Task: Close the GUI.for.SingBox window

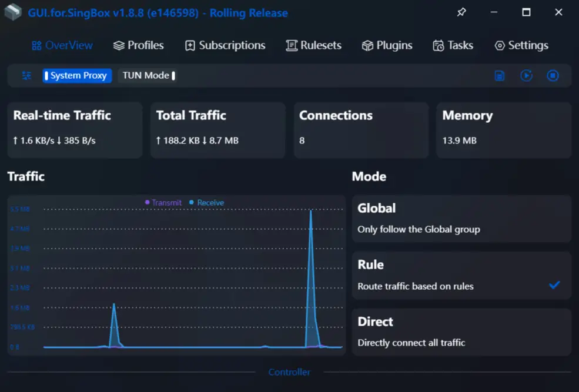Action: pyautogui.click(x=558, y=12)
